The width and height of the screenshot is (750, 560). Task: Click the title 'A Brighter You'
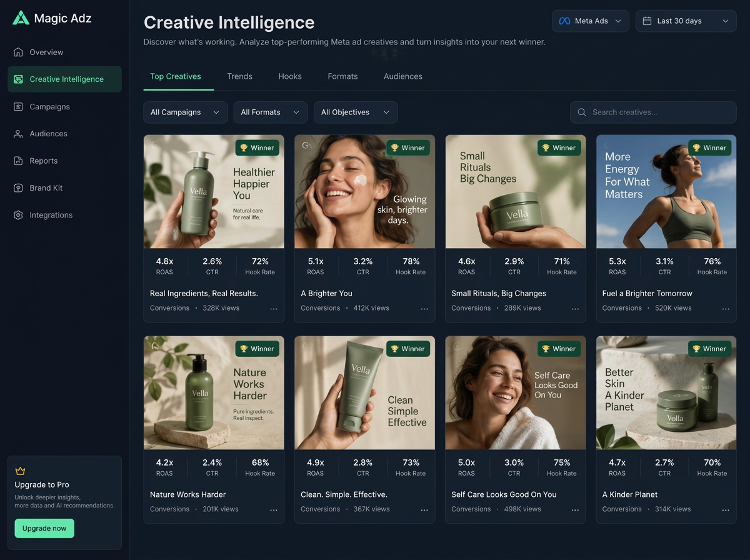(x=327, y=293)
